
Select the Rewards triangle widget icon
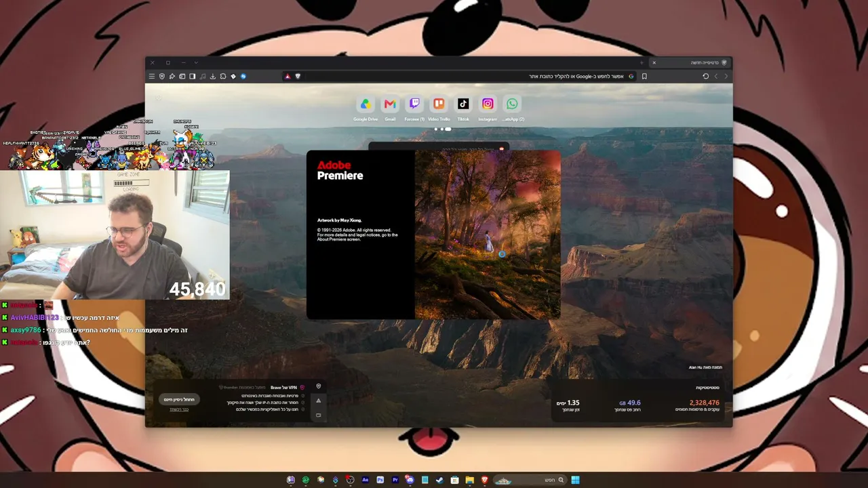pos(319,401)
